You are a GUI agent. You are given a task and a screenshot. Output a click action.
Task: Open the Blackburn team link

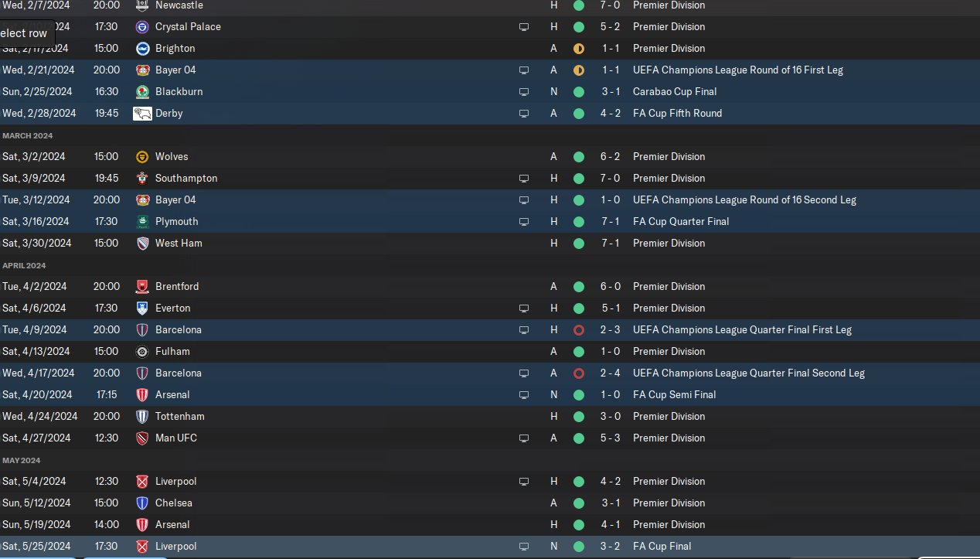[x=179, y=91]
